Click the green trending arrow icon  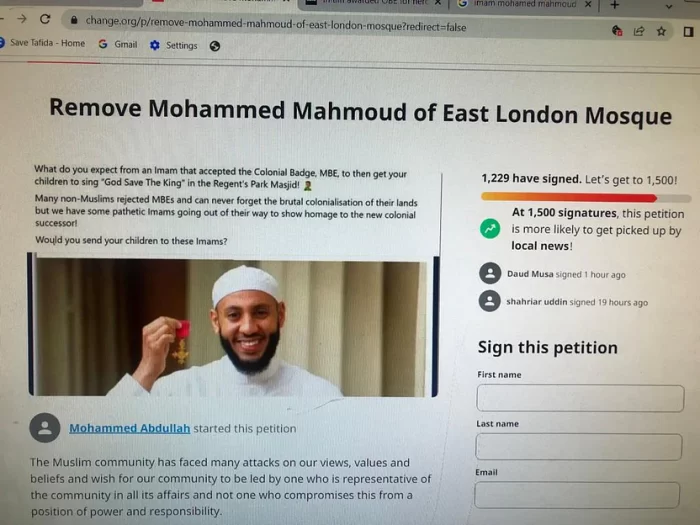489,229
